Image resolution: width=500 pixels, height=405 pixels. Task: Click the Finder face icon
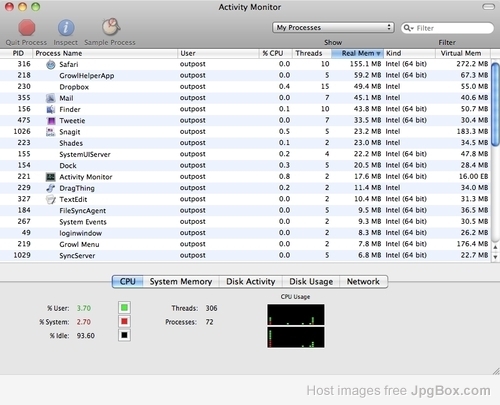pyautogui.click(x=50, y=109)
